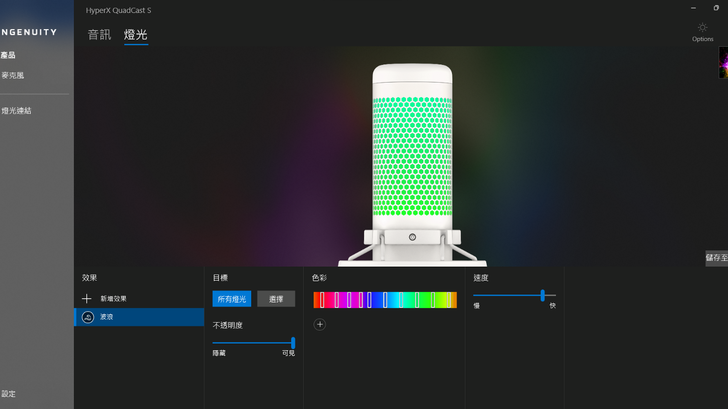
Task: Click the 不透明度 opacity slider handle
Action: 293,342
